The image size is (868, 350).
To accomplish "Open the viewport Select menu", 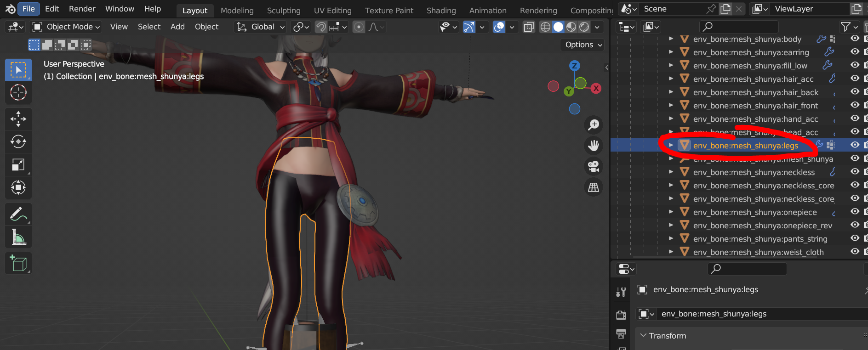I will [x=149, y=27].
